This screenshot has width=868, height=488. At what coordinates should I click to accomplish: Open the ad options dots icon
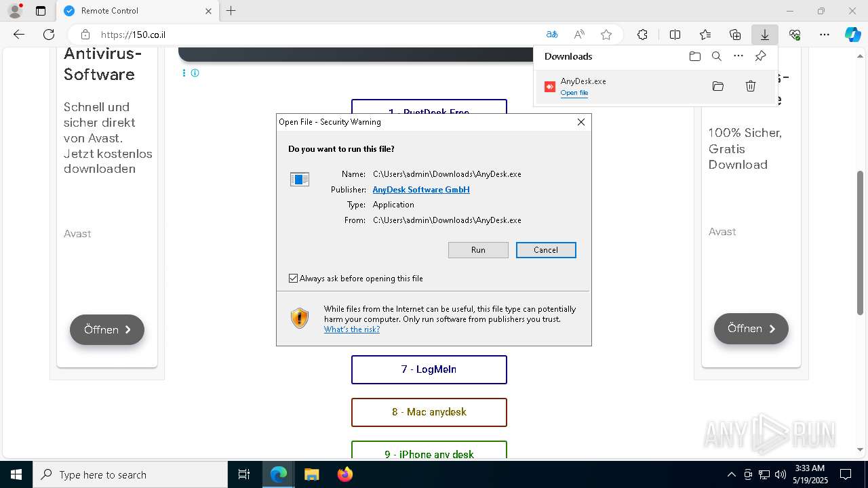point(184,73)
